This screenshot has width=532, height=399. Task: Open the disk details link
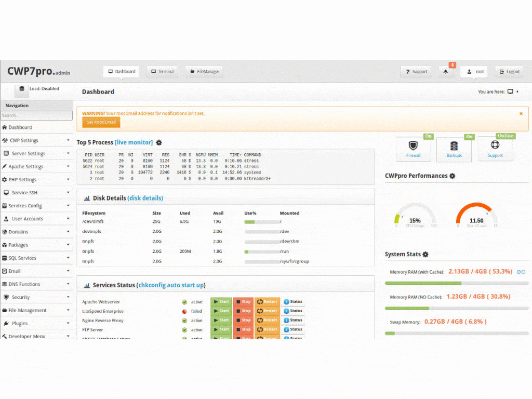145,198
